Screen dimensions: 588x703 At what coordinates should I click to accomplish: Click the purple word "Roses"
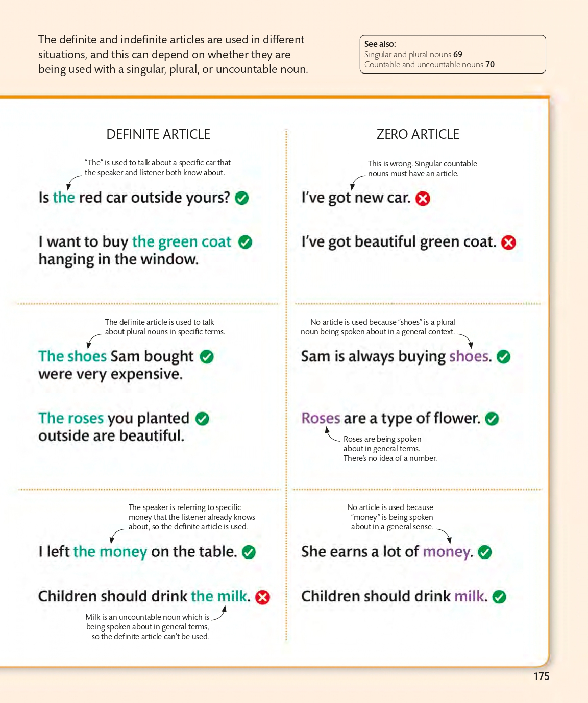(x=321, y=419)
